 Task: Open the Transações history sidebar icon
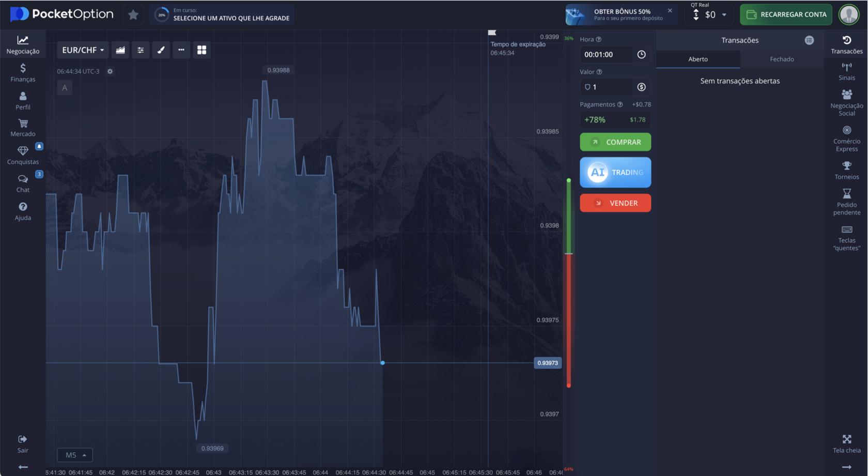click(x=847, y=44)
